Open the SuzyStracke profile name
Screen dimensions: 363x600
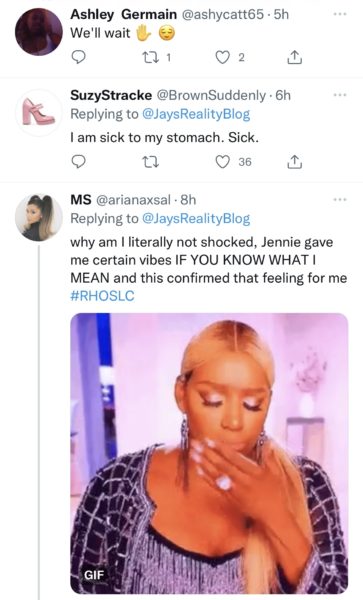(111, 95)
